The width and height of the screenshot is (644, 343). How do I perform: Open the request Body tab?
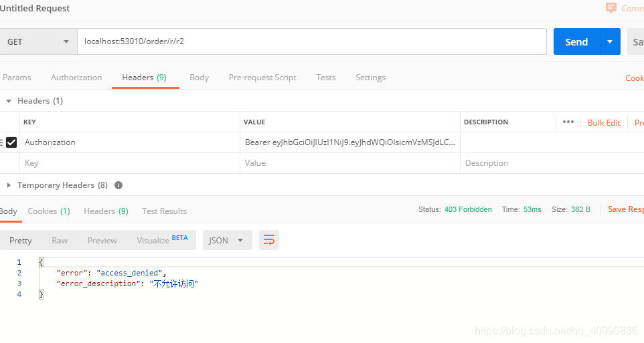click(x=199, y=78)
